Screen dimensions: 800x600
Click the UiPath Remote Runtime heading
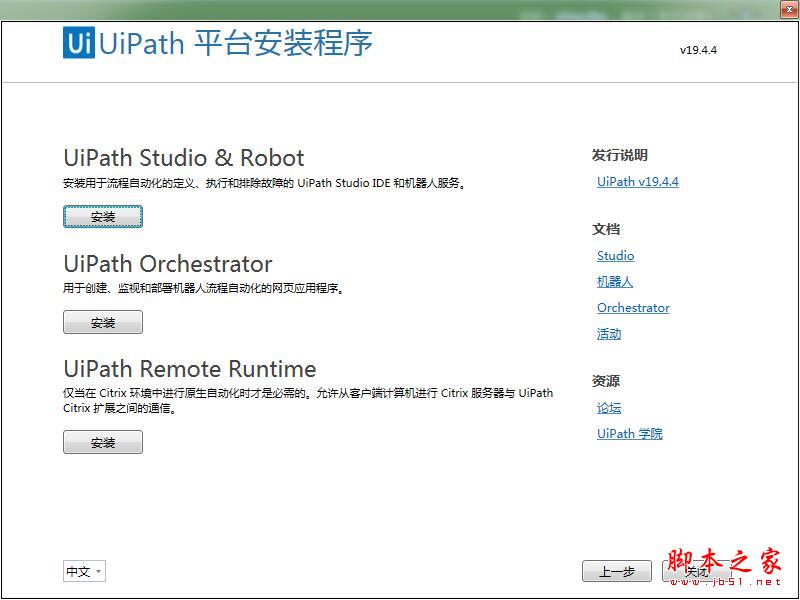click(x=190, y=369)
